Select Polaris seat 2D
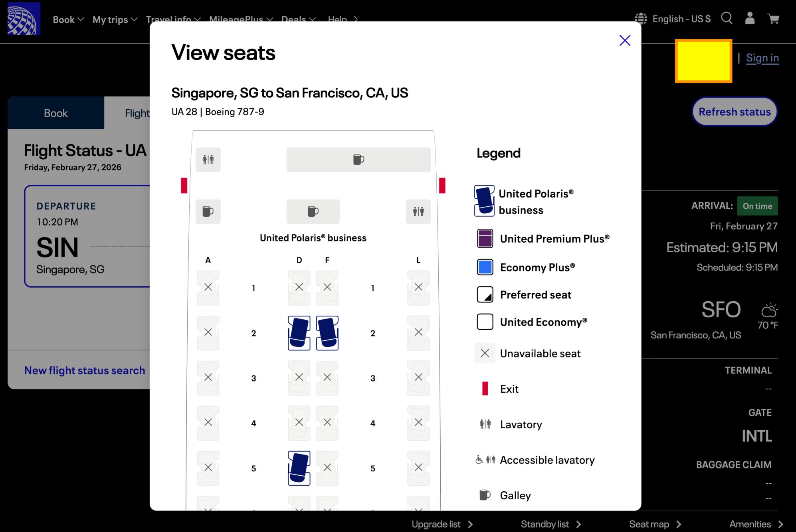The height and width of the screenshot is (532, 796). 299,333
